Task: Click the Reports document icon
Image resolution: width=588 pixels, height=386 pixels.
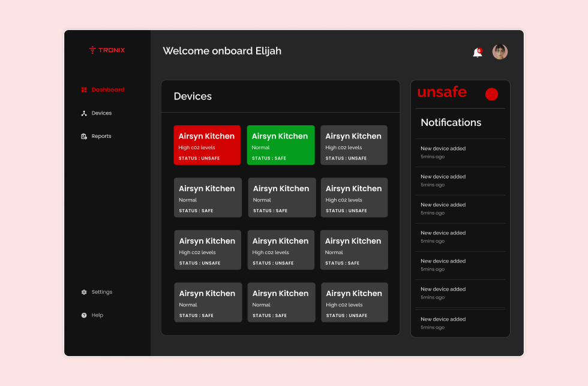Action: tap(84, 137)
